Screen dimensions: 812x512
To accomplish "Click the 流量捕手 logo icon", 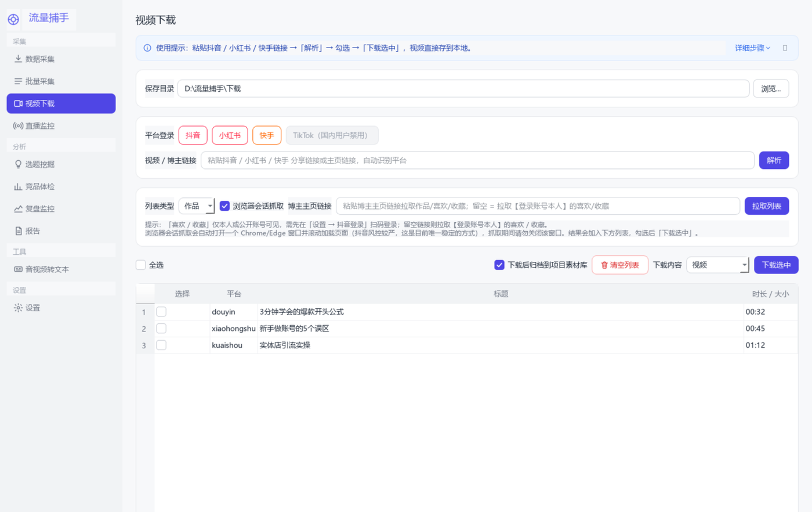I will coord(13,19).
